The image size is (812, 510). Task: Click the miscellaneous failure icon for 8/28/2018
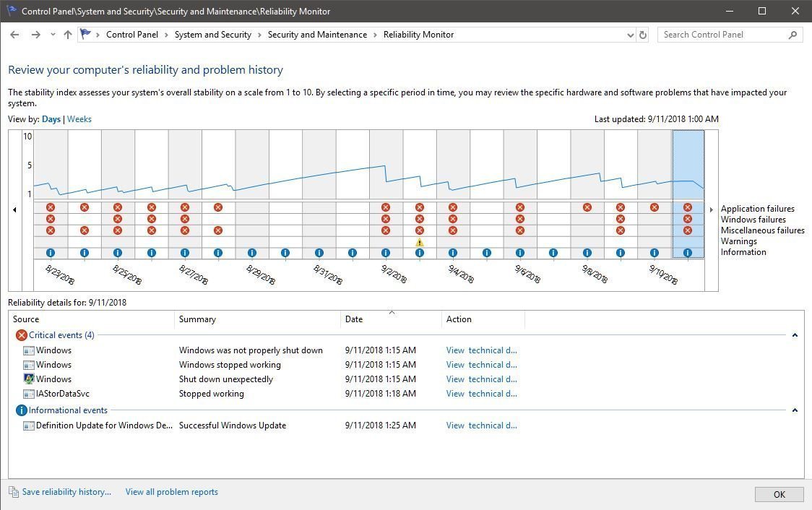tap(218, 230)
